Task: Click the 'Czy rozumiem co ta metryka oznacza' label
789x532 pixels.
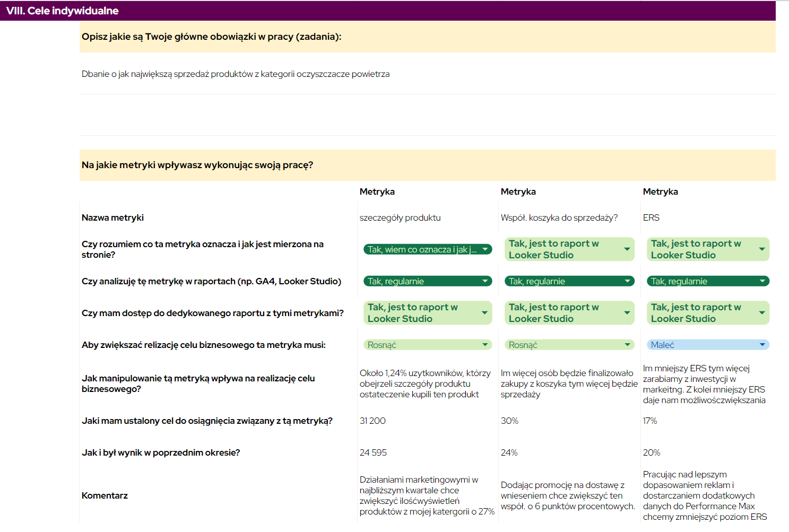Action: pyautogui.click(x=203, y=249)
